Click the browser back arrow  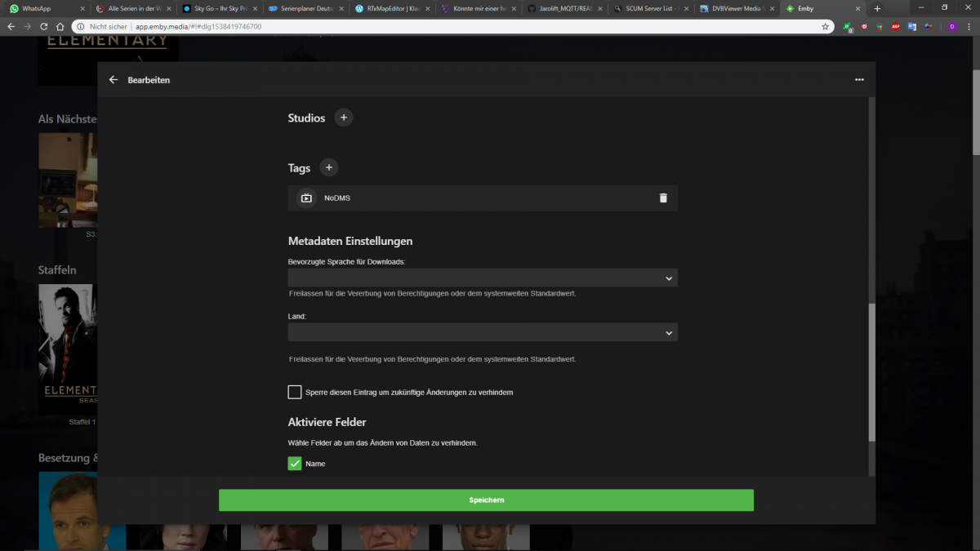point(11,26)
